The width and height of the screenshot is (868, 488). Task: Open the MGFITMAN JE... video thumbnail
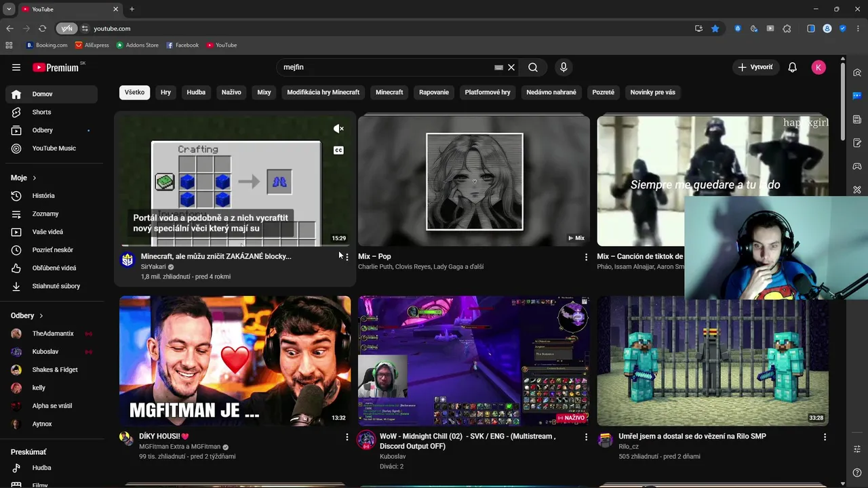235,361
